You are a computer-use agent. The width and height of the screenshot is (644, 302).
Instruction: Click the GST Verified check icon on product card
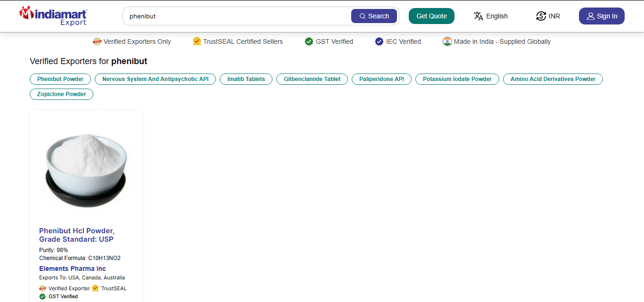[x=42, y=296]
